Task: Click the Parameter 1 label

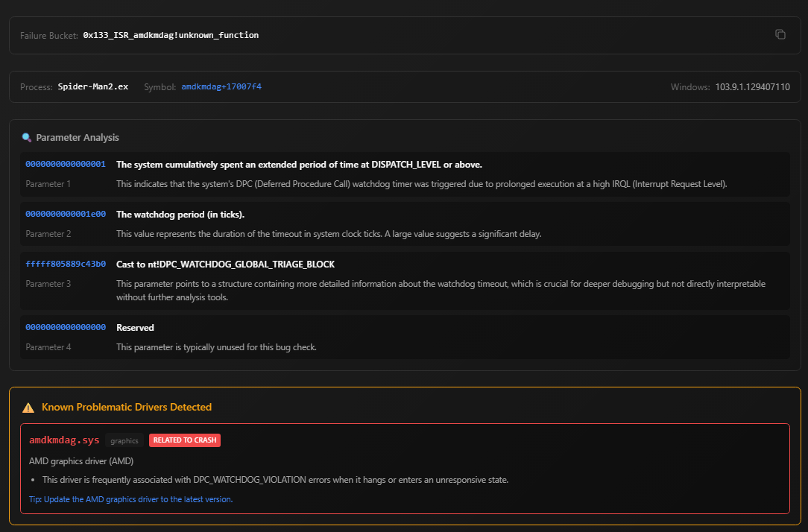Action: tap(48, 184)
